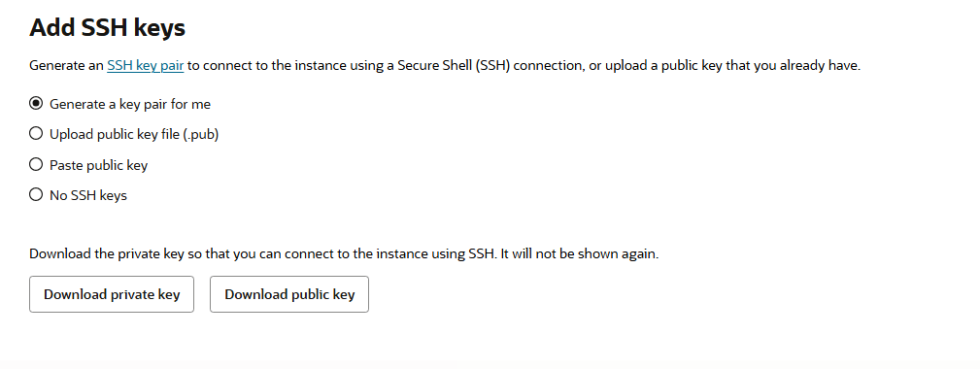Screen dimensions: 980x369
Task: Select the 'Paste public key' radio button
Action: (36, 165)
